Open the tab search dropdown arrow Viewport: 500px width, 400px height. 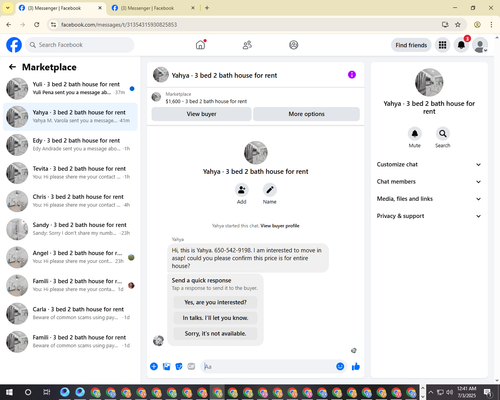[x=8, y=8]
